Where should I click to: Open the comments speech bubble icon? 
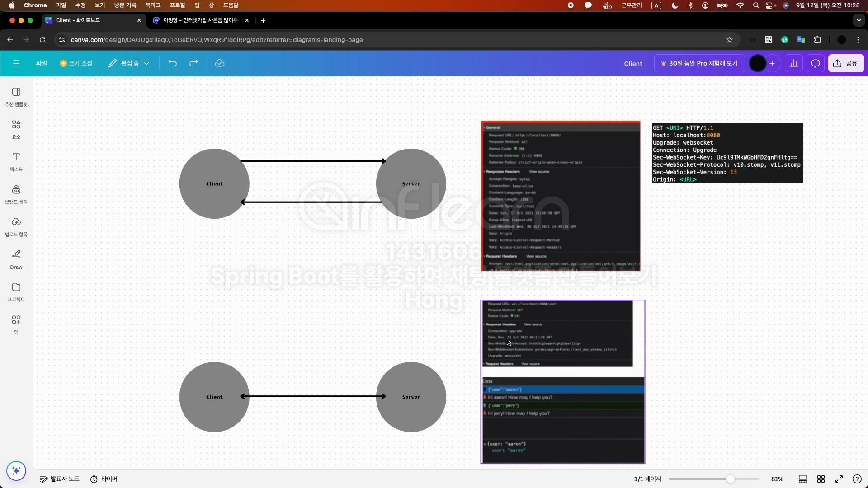815,63
